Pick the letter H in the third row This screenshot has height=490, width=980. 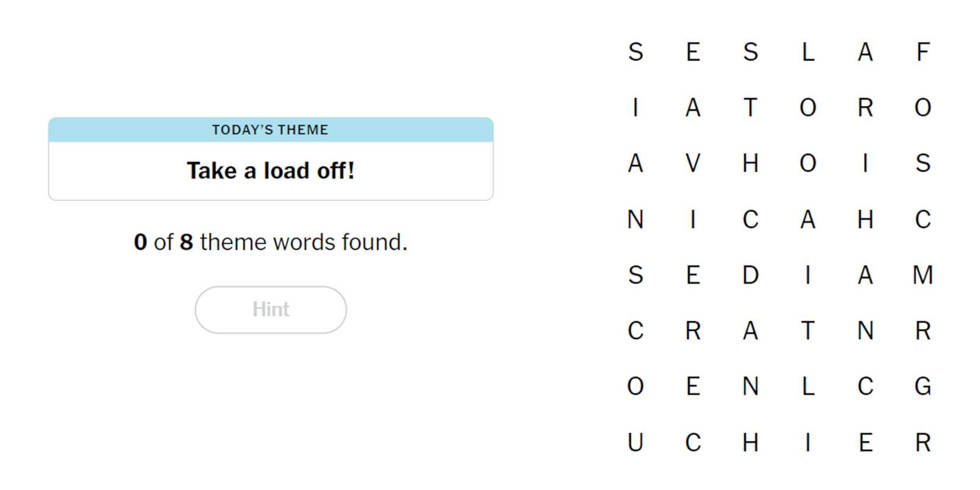[750, 163]
